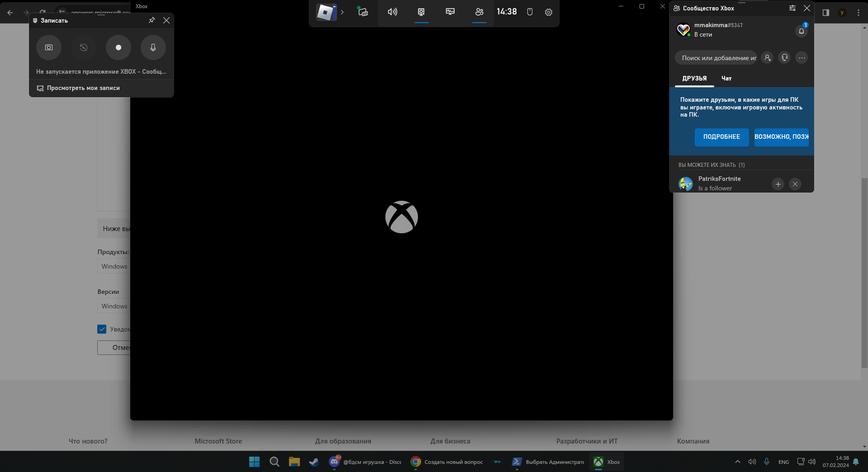Pin the Записать capture widget
The width and height of the screenshot is (868, 472).
pos(152,20)
